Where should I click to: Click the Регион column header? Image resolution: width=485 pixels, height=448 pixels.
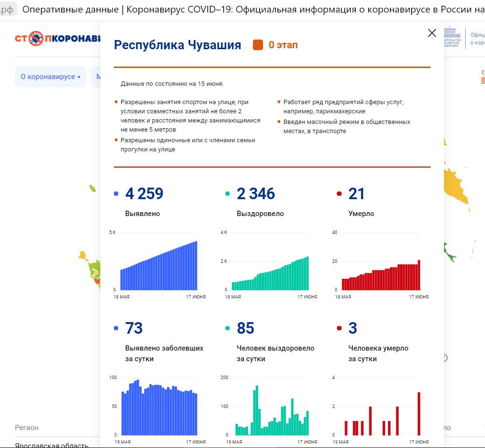click(27, 427)
